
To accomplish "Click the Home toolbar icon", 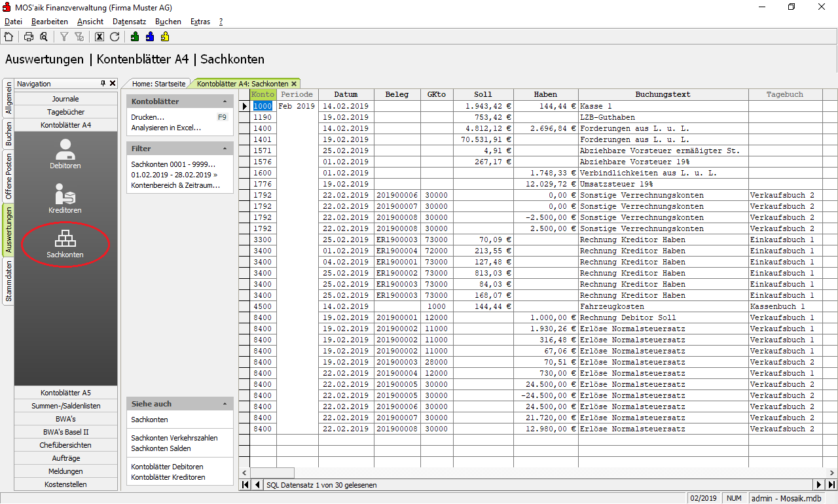I will 9,37.
